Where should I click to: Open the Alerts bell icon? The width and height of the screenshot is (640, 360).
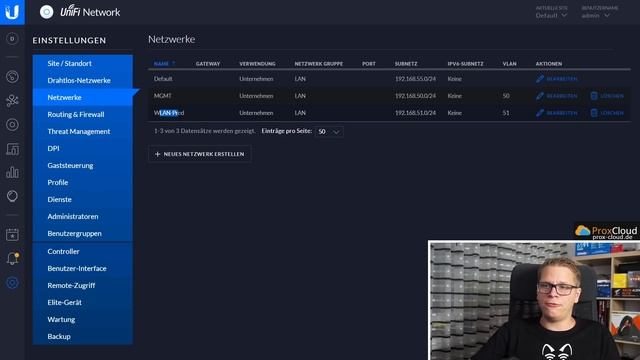click(x=12, y=259)
